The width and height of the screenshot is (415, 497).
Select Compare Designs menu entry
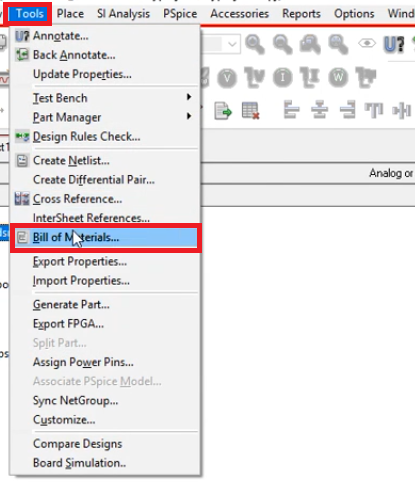click(x=104, y=444)
